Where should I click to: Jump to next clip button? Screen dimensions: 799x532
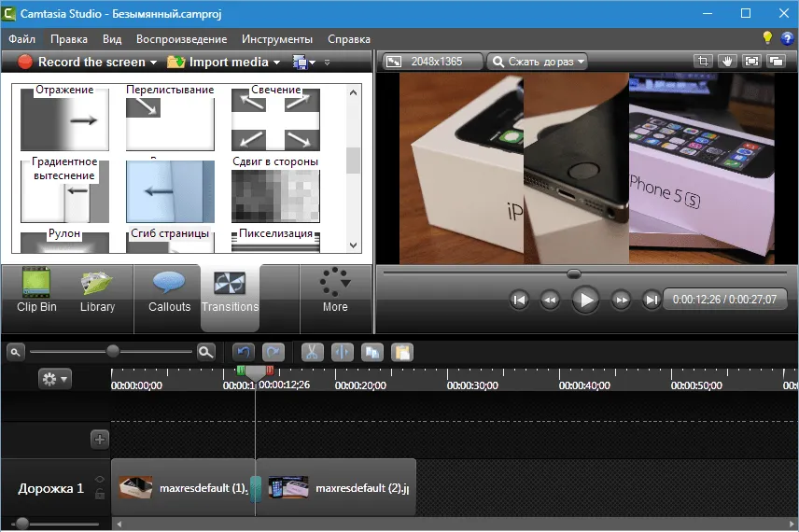(x=652, y=300)
